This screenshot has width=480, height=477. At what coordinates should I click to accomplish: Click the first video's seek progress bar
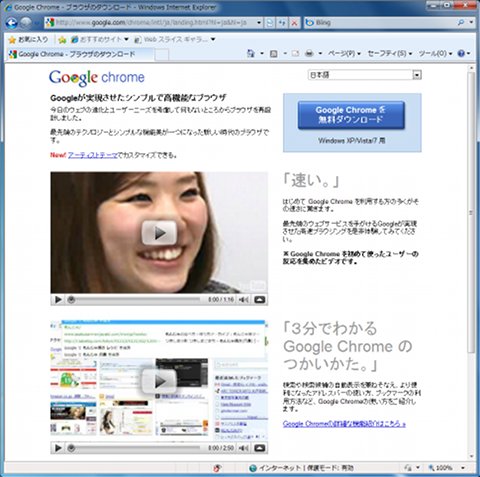coord(135,300)
